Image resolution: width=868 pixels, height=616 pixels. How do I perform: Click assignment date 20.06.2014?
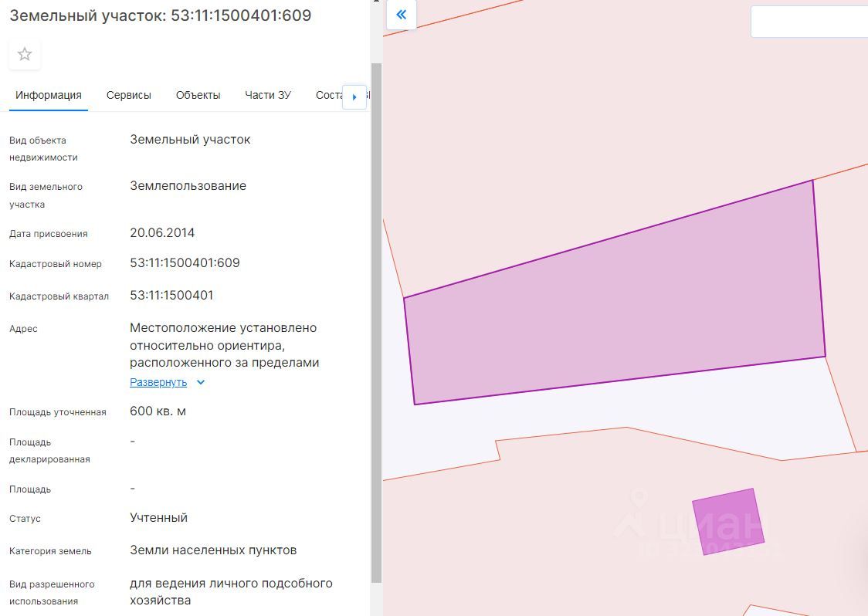[162, 233]
